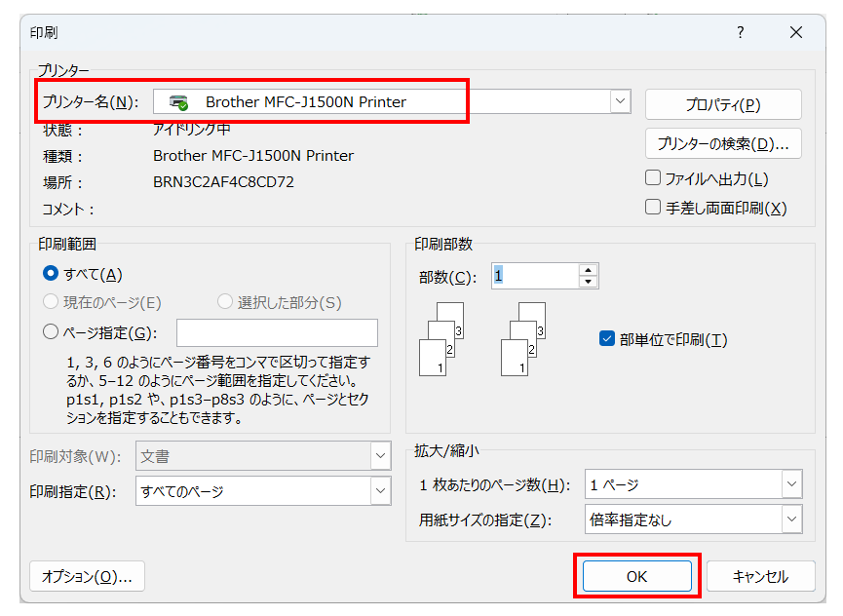Image resolution: width=843 pixels, height=616 pixels.
Task: Click the プロパティ(P) button
Action: pos(723,104)
